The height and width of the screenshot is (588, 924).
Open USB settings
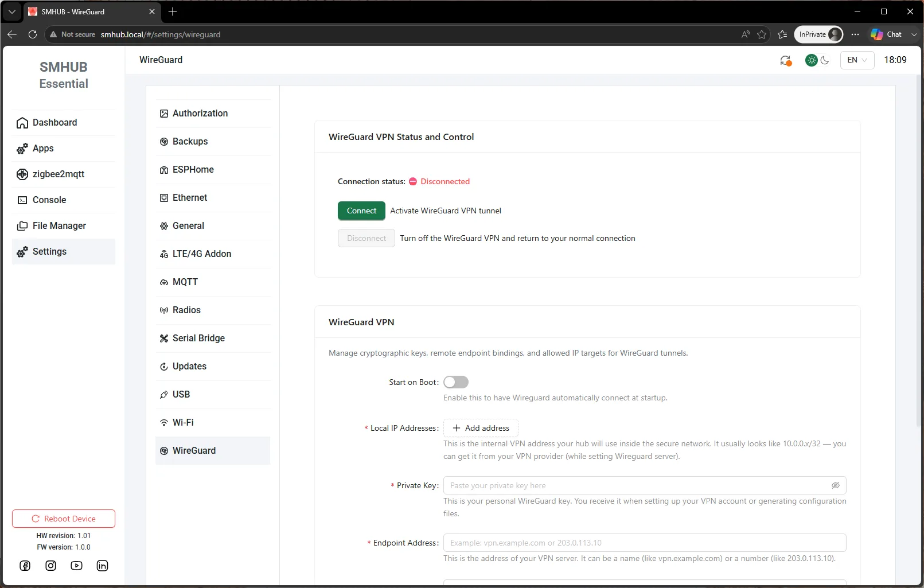pyautogui.click(x=213, y=395)
